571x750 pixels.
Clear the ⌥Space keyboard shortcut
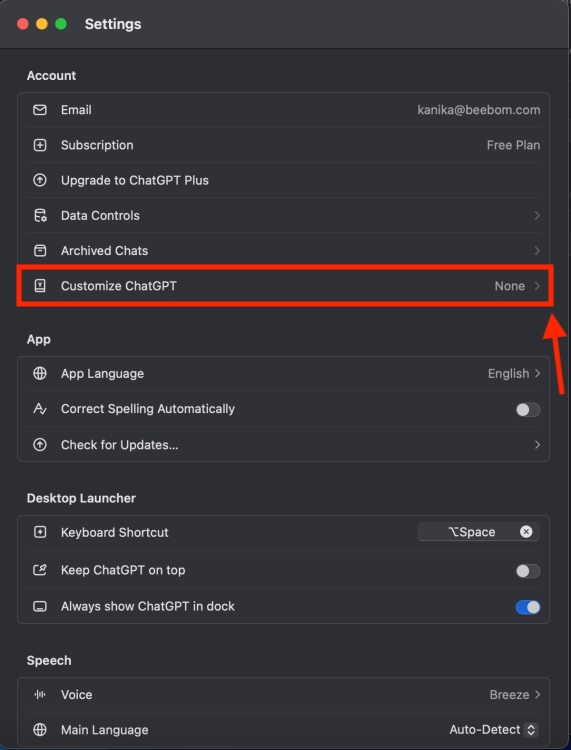click(x=526, y=532)
